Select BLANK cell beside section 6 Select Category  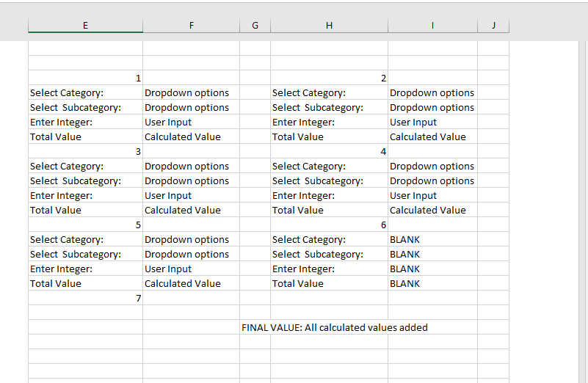[433, 239]
